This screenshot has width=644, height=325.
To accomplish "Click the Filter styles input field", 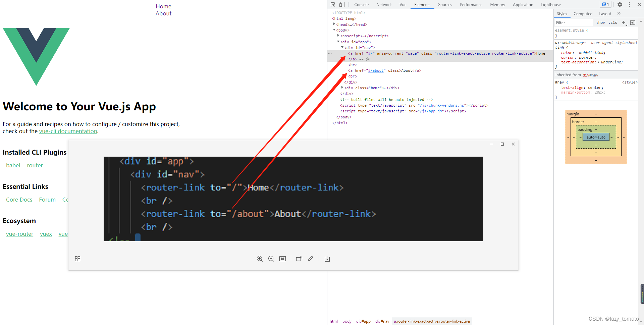I will pyautogui.click(x=574, y=22).
